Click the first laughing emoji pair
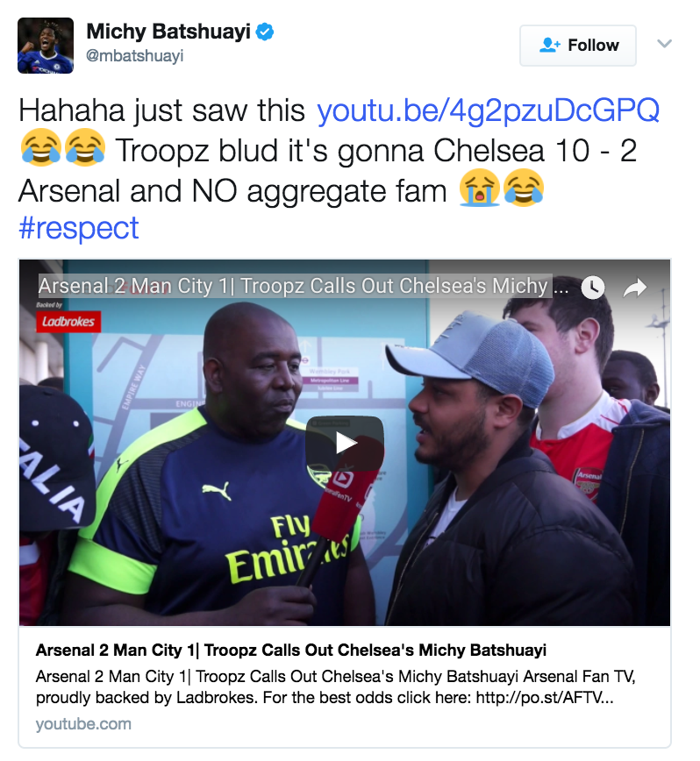700x761 pixels. tap(63, 147)
